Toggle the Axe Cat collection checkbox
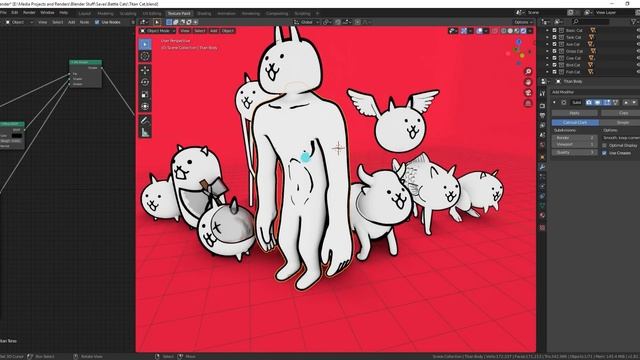Screen dimensions: 640x360 pos(554,44)
